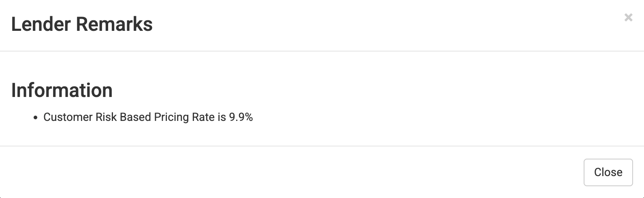Click the divider line below the title
Viewport: 644px width, 198px height.
(x=322, y=51)
